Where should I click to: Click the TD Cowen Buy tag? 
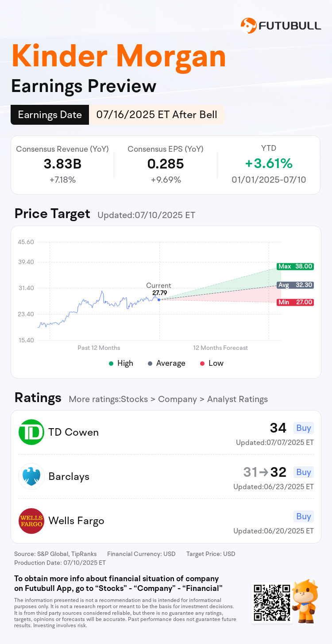304,428
